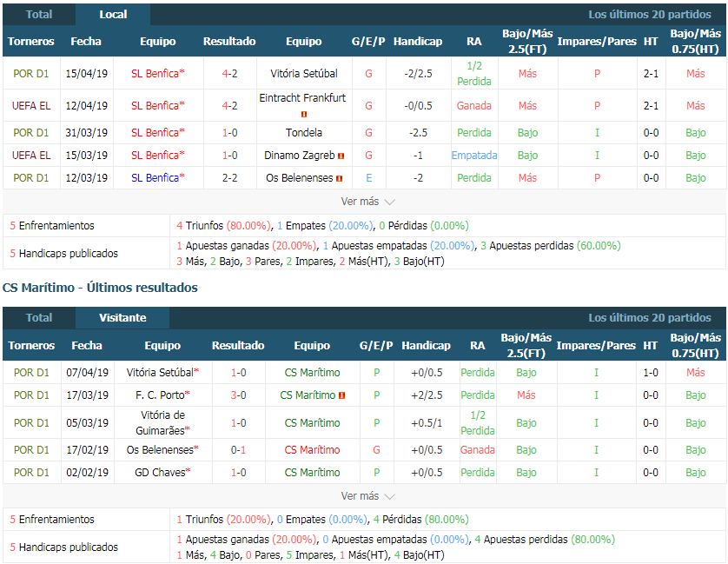
Task: Click the 'Ganada' RA value on 17/02/19
Action: pyautogui.click(x=477, y=449)
